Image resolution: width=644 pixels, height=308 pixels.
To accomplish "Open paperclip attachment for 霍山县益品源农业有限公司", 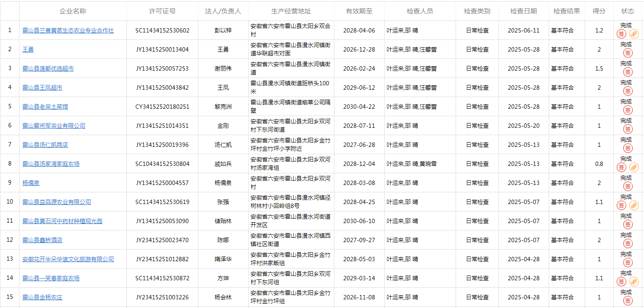I will pyautogui.click(x=634, y=205).
